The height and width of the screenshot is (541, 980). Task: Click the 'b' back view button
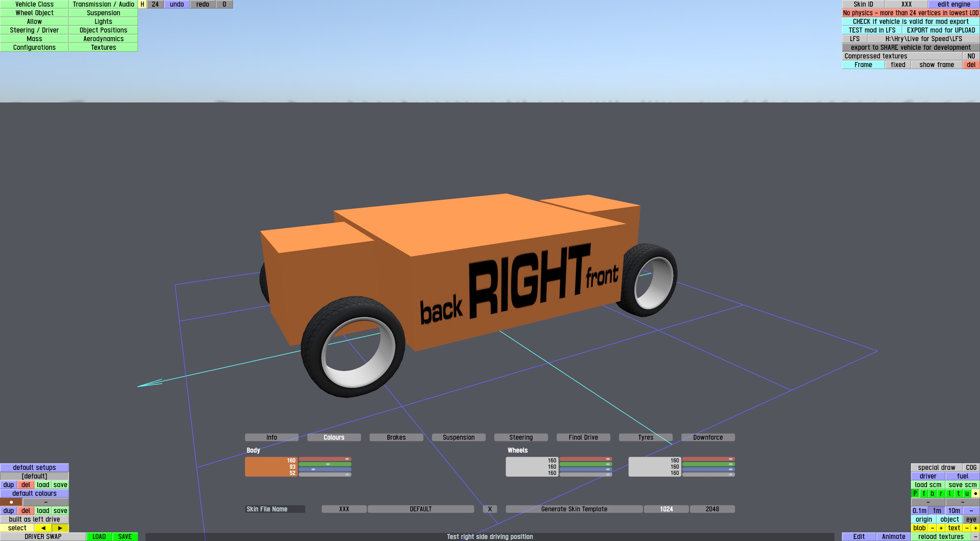(933, 493)
